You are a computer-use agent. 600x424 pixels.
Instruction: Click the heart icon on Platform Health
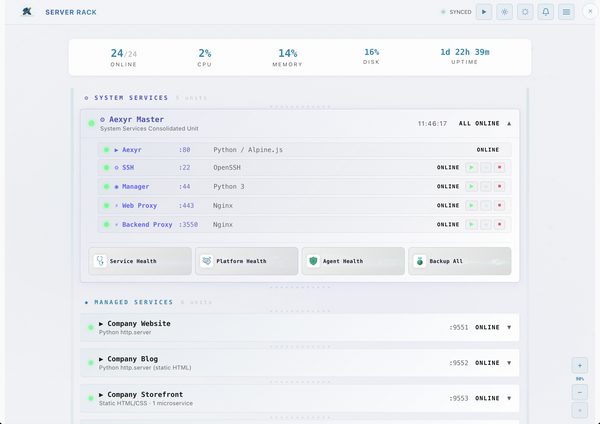pyautogui.click(x=207, y=261)
